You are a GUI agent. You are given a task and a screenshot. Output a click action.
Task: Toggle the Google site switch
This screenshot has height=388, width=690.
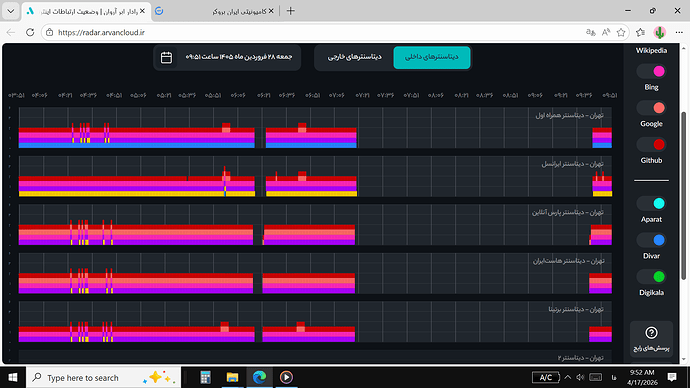pyautogui.click(x=652, y=108)
